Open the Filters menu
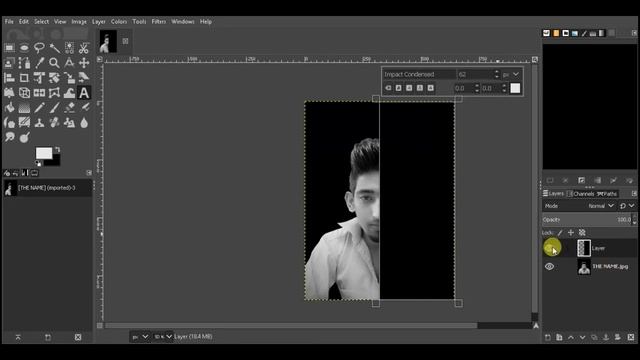Screen dimensions: 640x360 (x=159, y=22)
